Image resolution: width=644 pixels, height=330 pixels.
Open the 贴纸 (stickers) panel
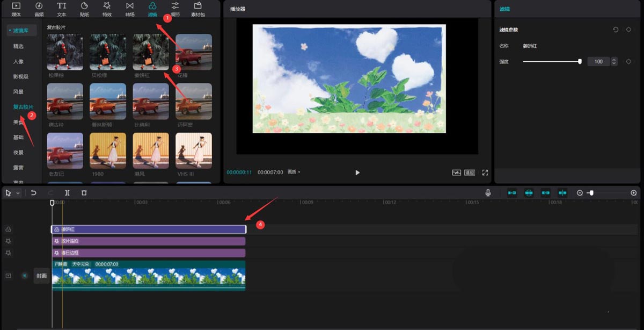tap(84, 9)
